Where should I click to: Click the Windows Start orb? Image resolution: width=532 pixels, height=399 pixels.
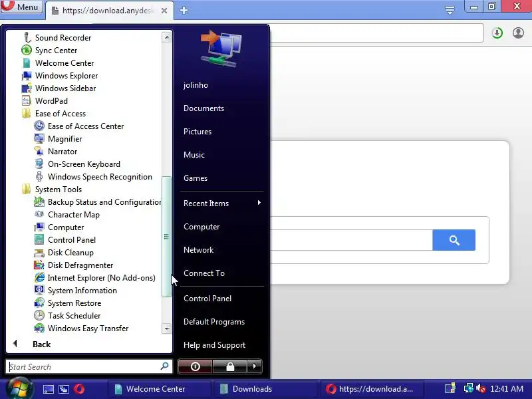point(19,389)
